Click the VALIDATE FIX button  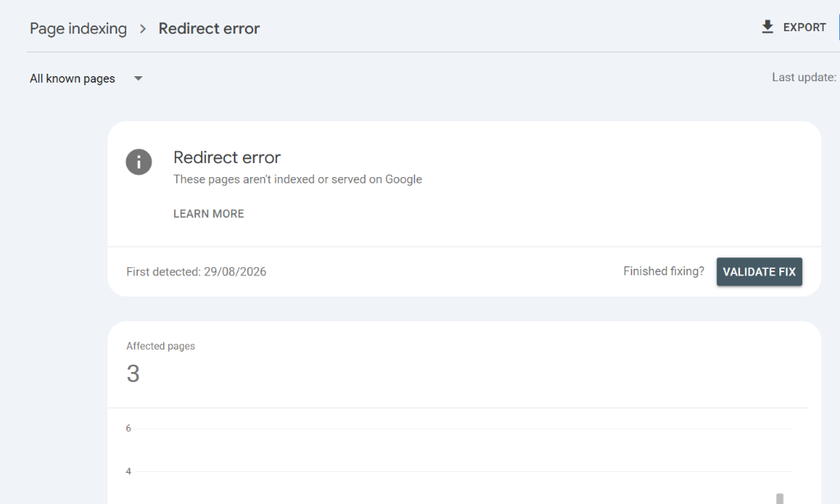759,272
